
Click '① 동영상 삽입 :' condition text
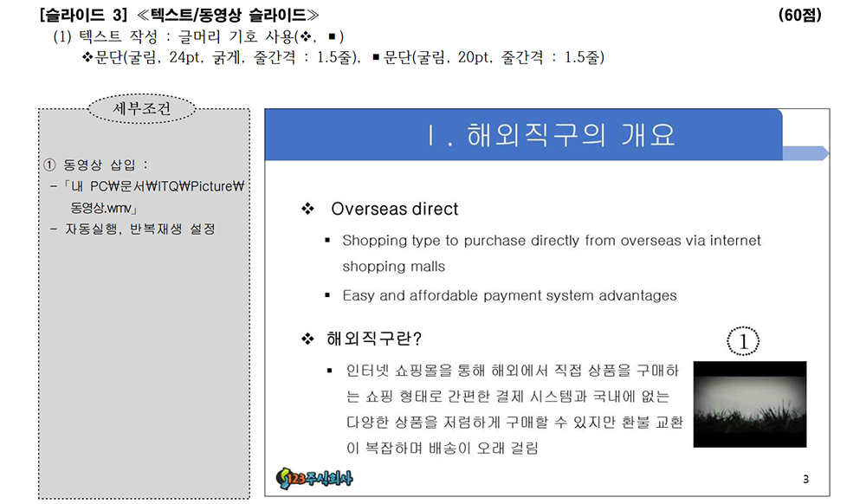[x=95, y=165]
